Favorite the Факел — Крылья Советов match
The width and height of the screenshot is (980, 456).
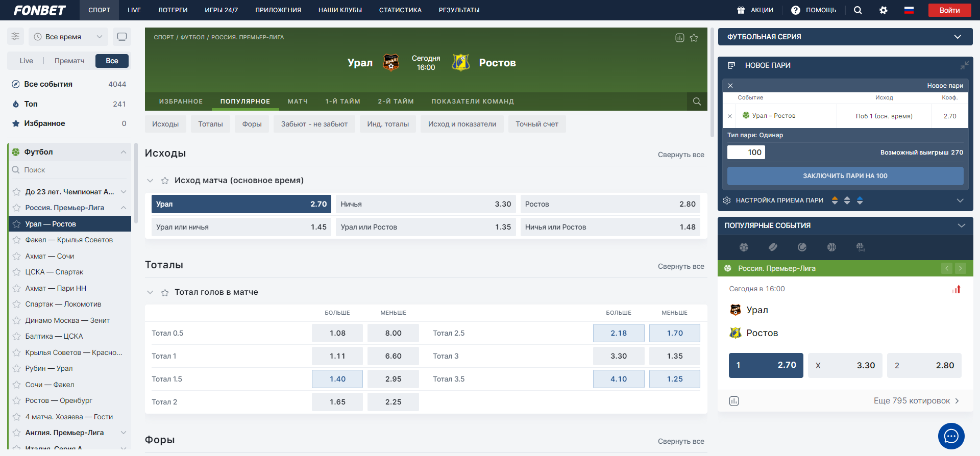pyautogui.click(x=17, y=240)
